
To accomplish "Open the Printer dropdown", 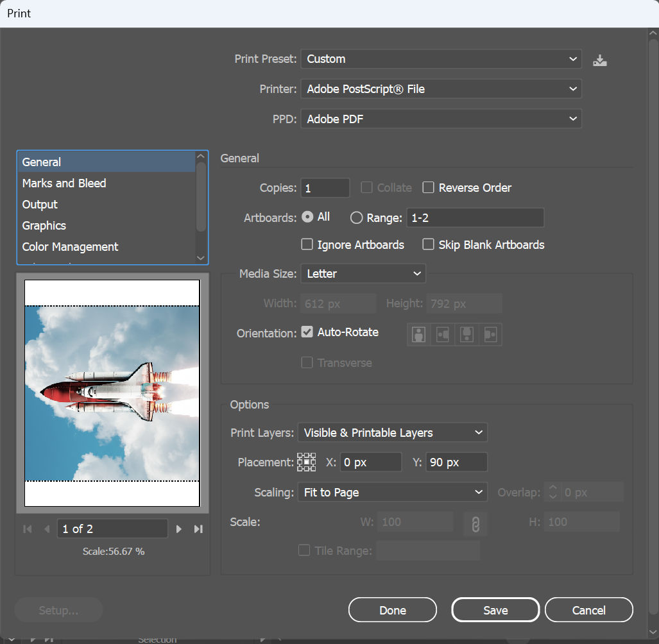I will click(x=441, y=89).
